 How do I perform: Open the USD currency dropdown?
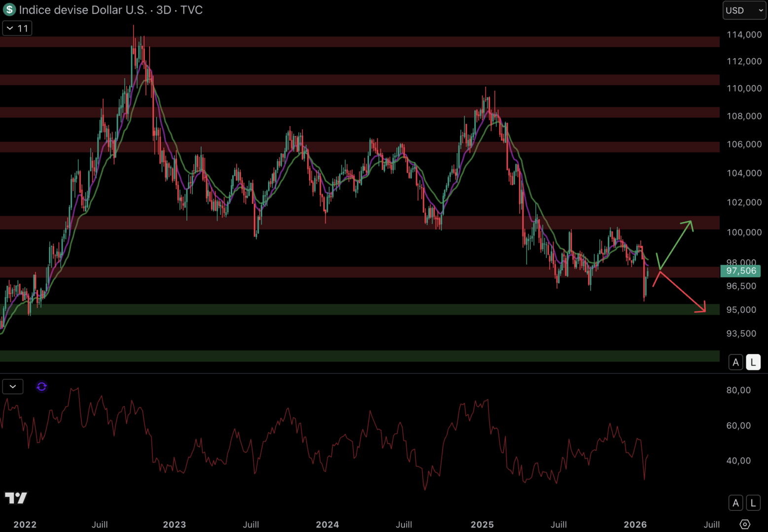pos(744,10)
